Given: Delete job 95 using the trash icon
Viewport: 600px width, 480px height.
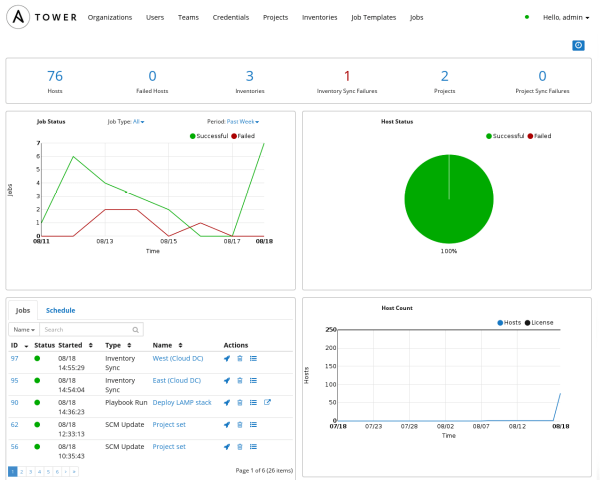Looking at the screenshot, I should click(240, 380).
